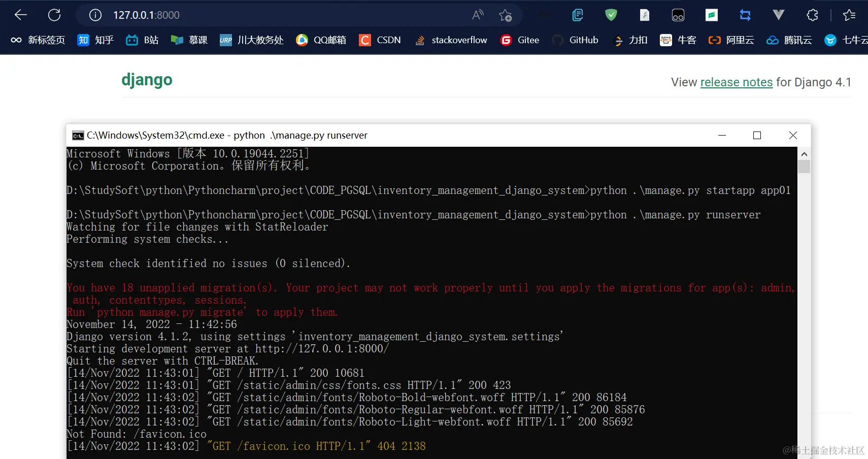Screen dimensions: 868x459
Task: Click the cmd scrollbar up arrow
Action: (804, 154)
